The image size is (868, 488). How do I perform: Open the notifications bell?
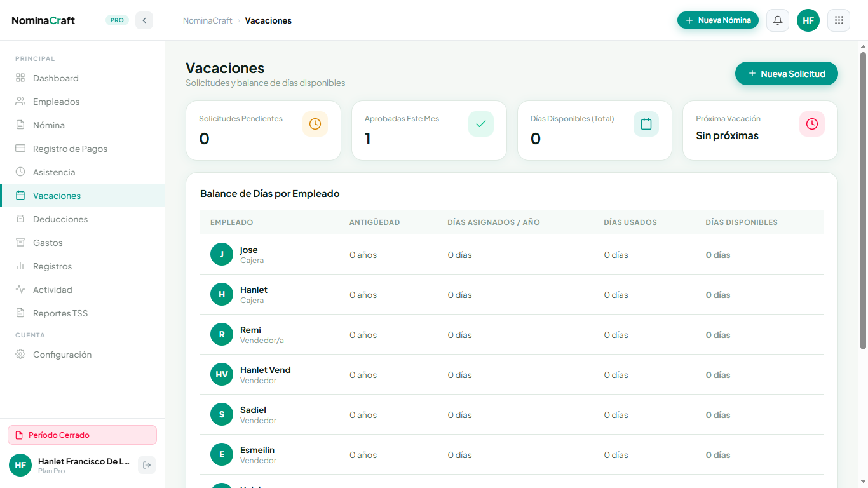(778, 20)
